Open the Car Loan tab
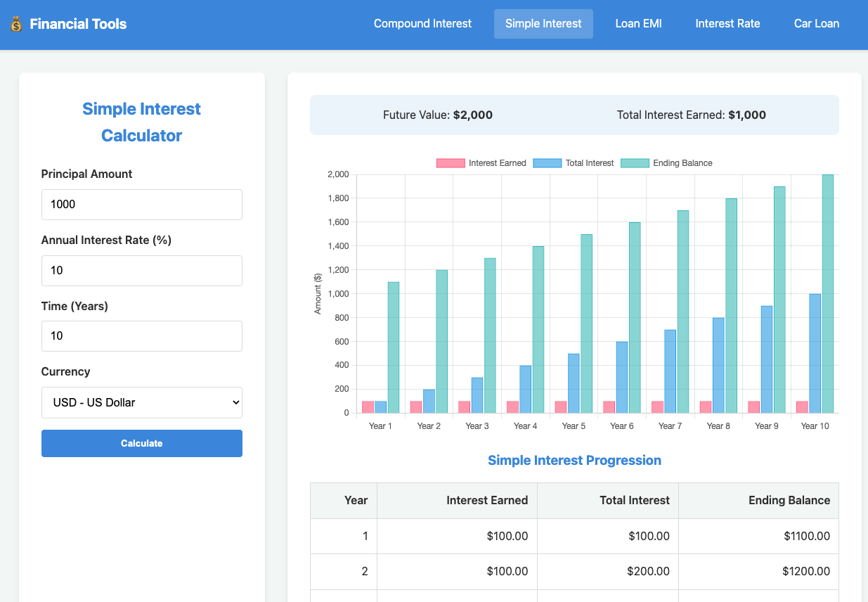This screenshot has width=868, height=602. pos(817,24)
